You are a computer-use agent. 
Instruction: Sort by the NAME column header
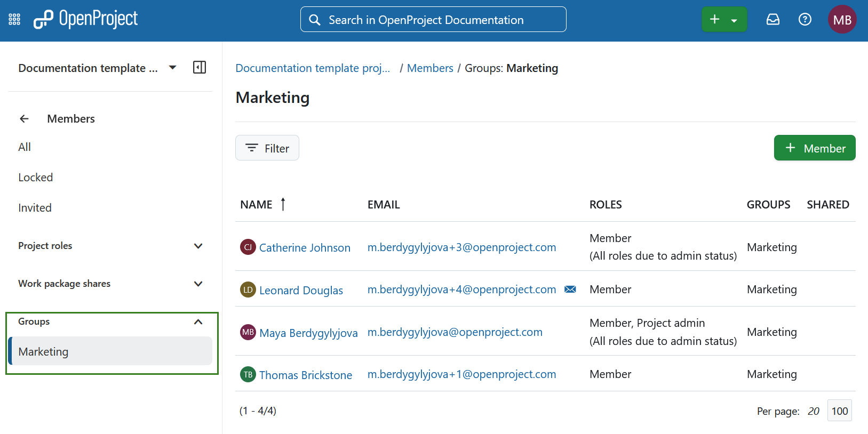pyautogui.click(x=256, y=205)
